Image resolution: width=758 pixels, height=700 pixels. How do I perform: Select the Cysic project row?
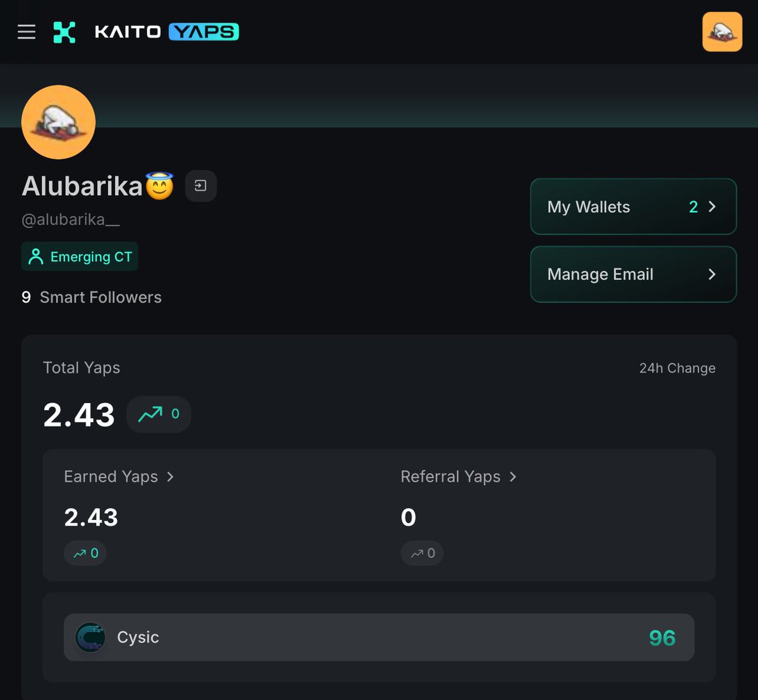379,637
